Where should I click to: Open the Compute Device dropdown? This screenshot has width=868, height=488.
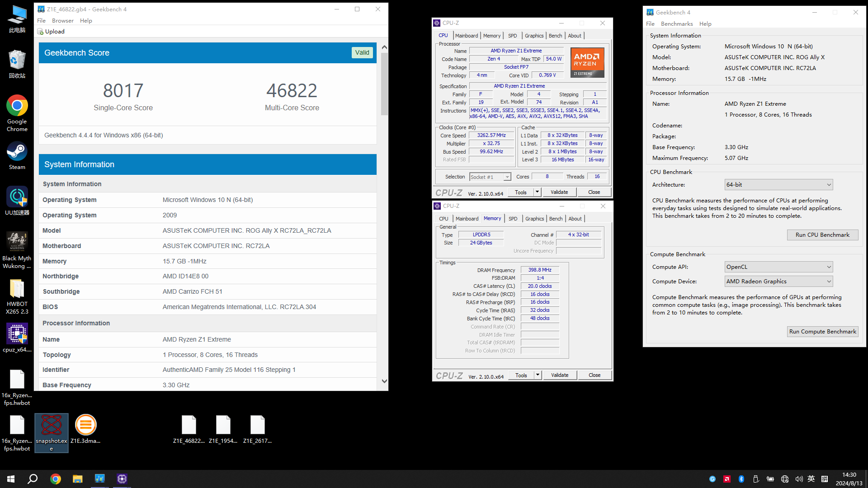coord(778,281)
